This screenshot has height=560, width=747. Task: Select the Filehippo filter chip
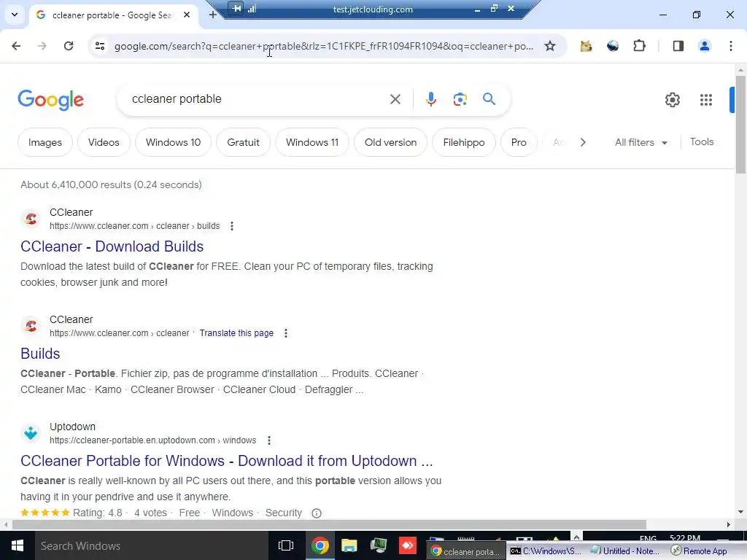(x=463, y=142)
